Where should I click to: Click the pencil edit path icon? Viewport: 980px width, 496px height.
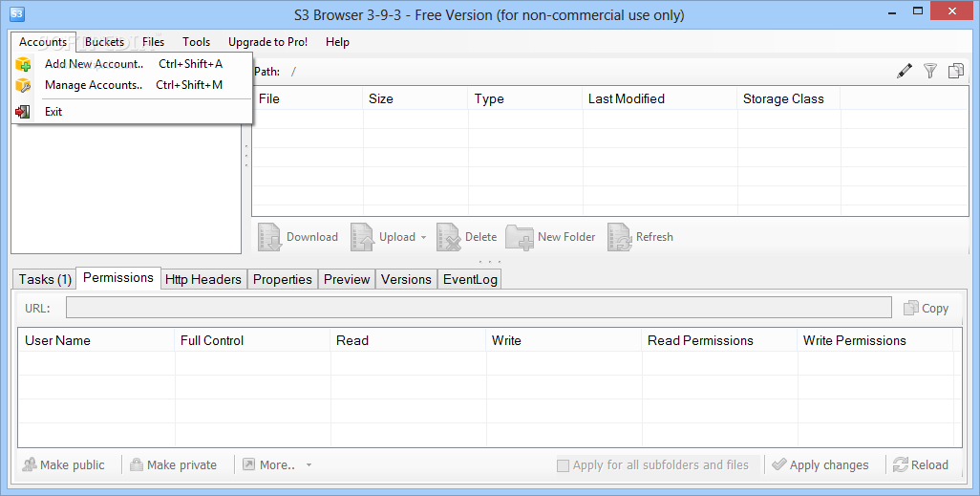click(905, 71)
